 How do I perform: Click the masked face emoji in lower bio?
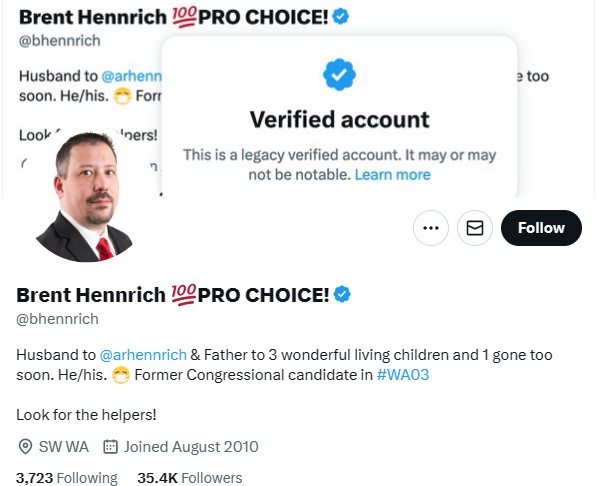pyautogui.click(x=121, y=375)
